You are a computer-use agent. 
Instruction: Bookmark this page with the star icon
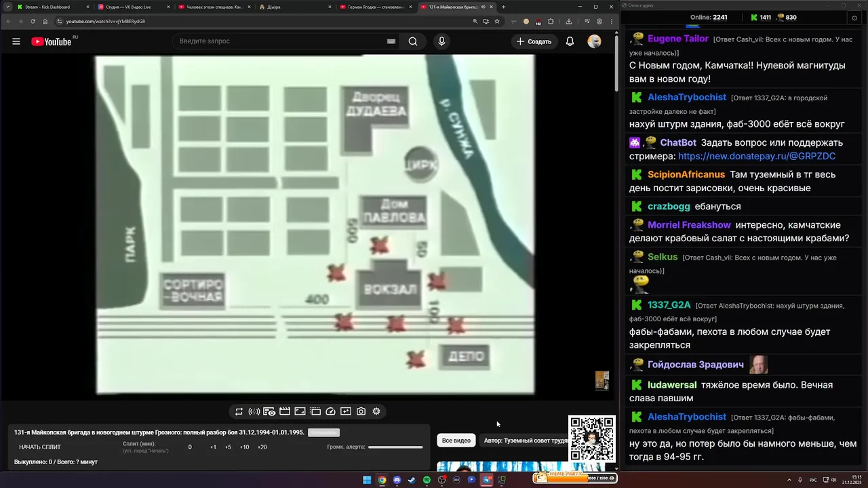click(x=497, y=21)
